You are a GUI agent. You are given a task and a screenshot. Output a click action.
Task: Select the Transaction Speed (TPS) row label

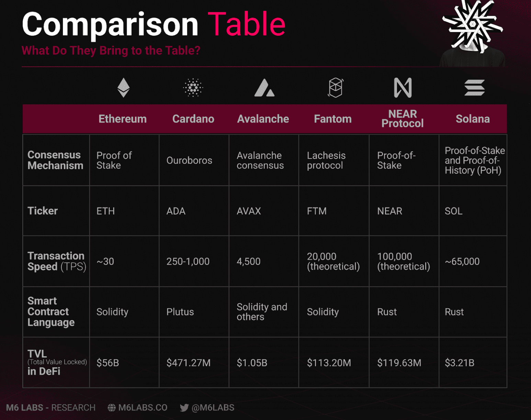coord(57,261)
